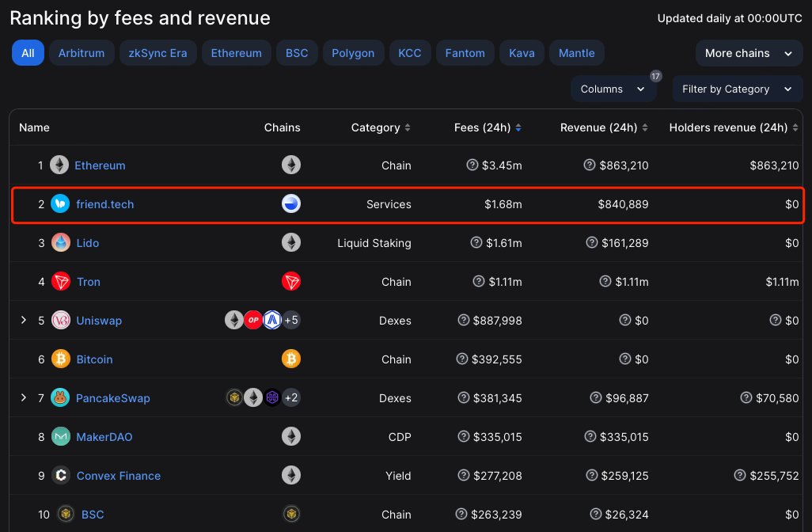Viewport: 812px width, 532px height.
Task: Click the PancakeSwap bunny logo
Action: (60, 398)
